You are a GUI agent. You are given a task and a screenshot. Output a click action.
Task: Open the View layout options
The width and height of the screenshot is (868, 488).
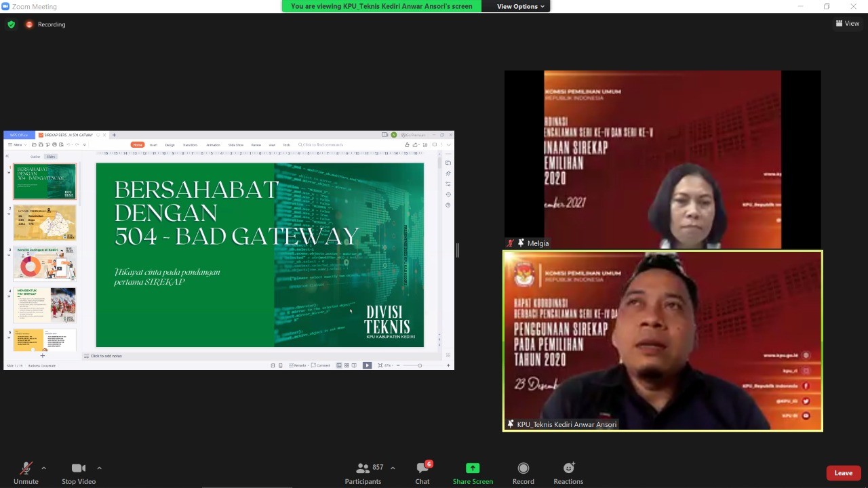[848, 23]
